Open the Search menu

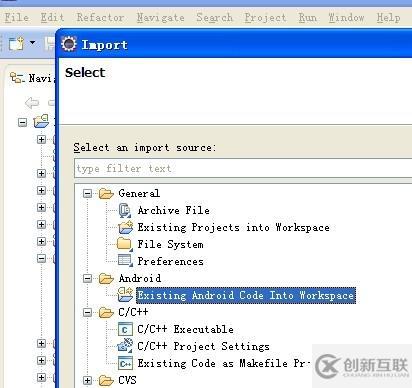[214, 17]
